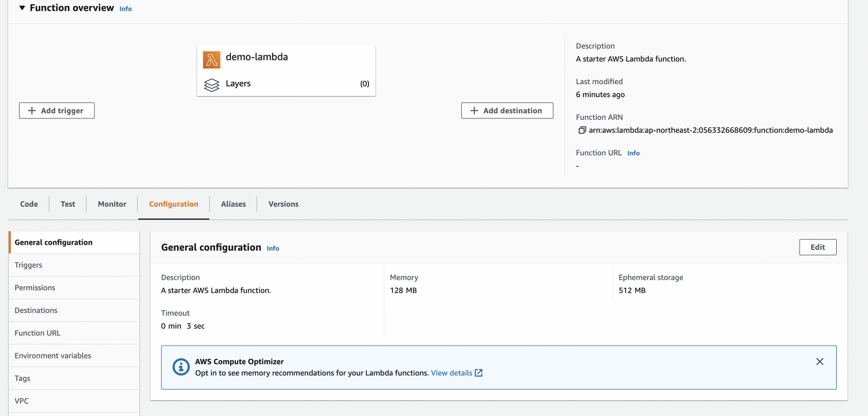Collapse the Function overview section triangle
868x416 pixels.
click(22, 8)
